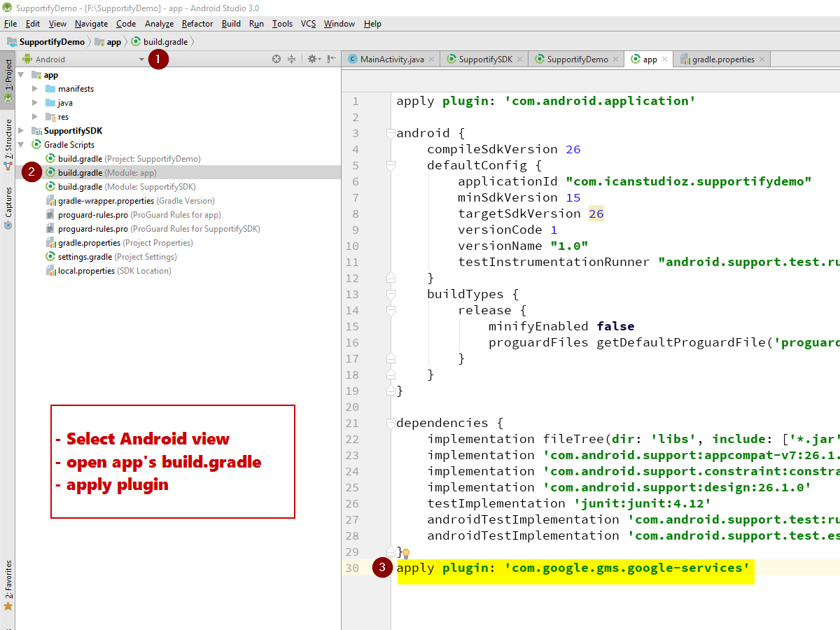Open the Code menu

[126, 24]
